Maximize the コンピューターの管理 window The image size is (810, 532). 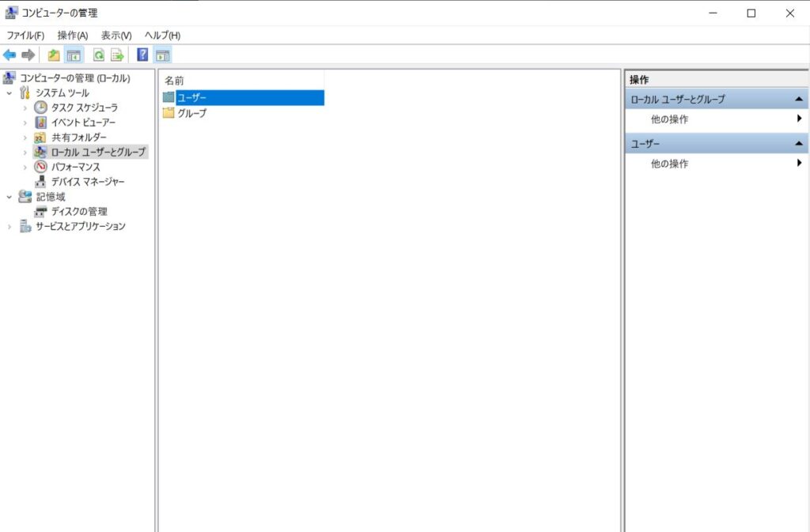coord(751,13)
